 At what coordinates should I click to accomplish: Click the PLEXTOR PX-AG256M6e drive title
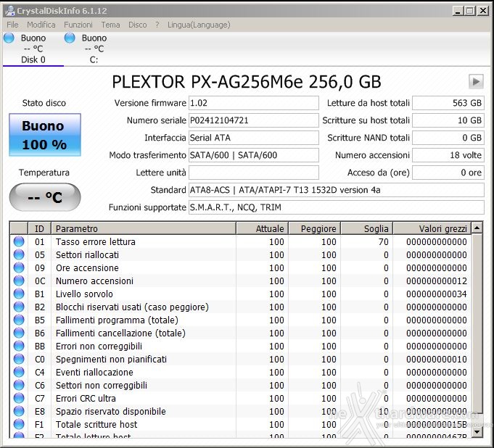pos(247,82)
